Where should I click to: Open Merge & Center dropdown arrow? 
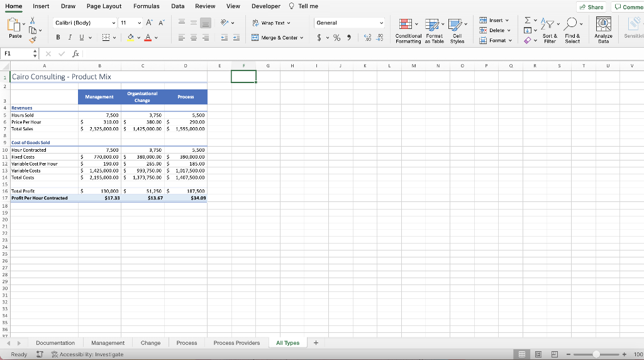tap(302, 37)
